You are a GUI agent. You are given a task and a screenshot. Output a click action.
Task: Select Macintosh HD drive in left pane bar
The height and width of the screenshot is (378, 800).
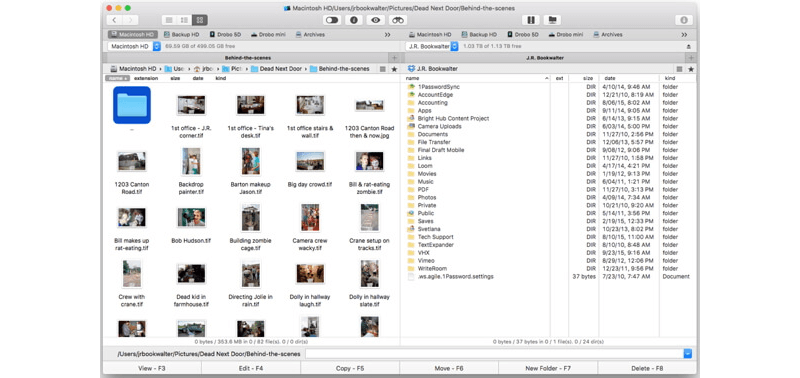132,35
